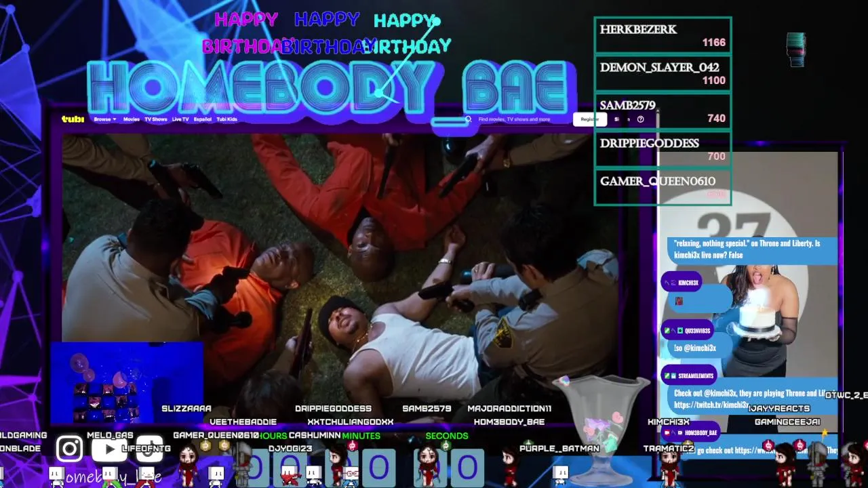Open the Movies section on Tubi
Viewport: 868px width, 488px height.
pos(132,119)
